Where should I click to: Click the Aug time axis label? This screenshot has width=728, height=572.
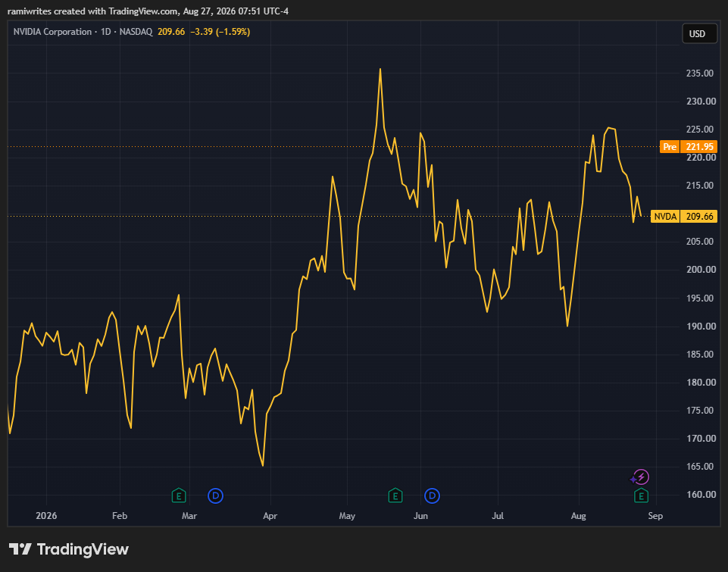pos(579,516)
